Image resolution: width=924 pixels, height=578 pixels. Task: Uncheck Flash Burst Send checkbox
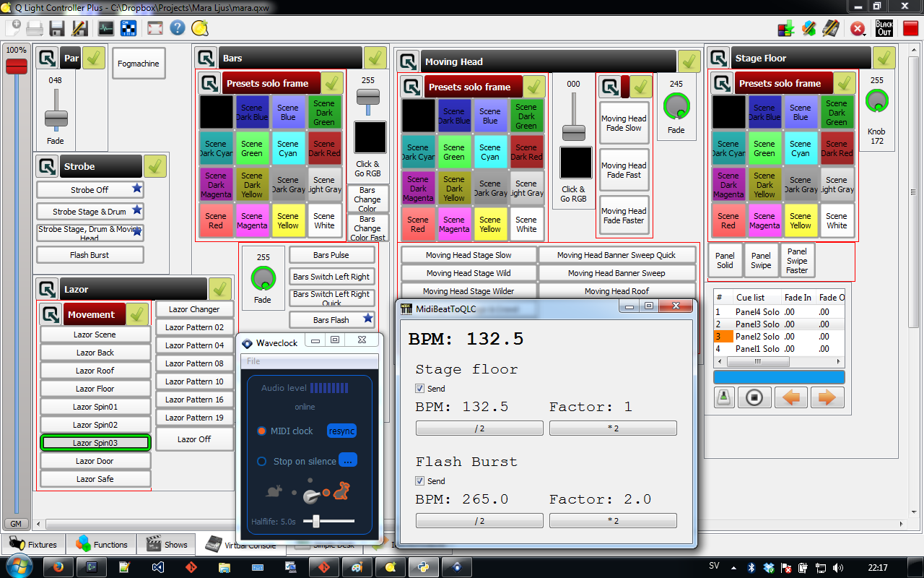point(420,481)
